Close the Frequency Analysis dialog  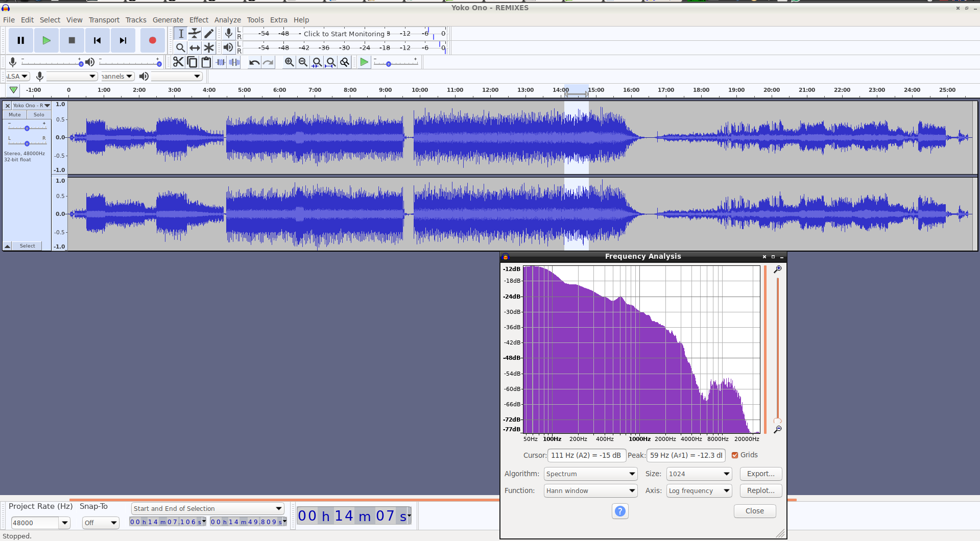click(755, 511)
